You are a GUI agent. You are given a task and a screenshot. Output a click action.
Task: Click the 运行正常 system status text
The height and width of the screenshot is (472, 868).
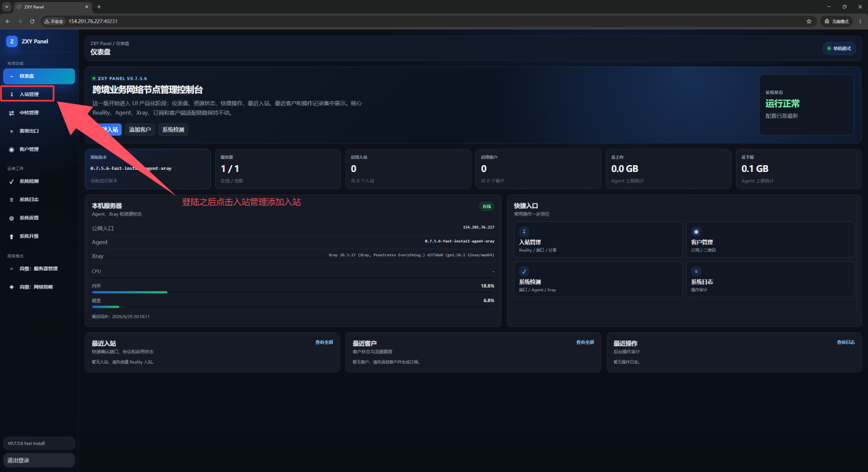pyautogui.click(x=782, y=104)
